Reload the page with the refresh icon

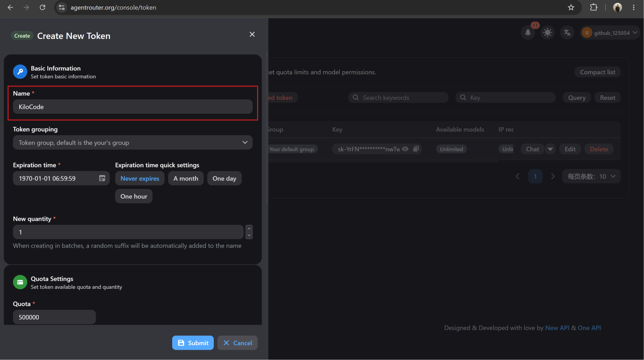pos(42,7)
